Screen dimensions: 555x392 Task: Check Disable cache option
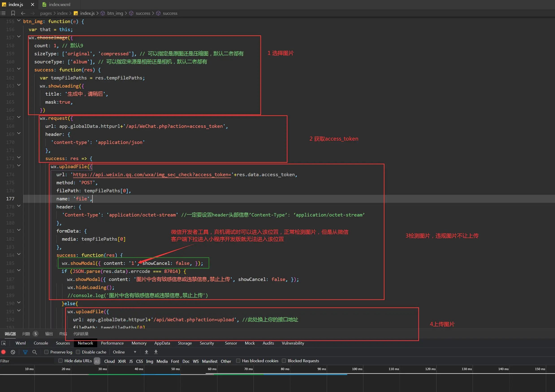click(x=78, y=352)
